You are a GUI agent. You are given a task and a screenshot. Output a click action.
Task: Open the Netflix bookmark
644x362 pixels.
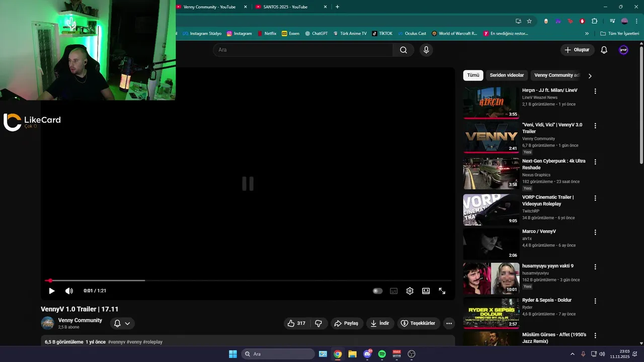[x=267, y=34]
